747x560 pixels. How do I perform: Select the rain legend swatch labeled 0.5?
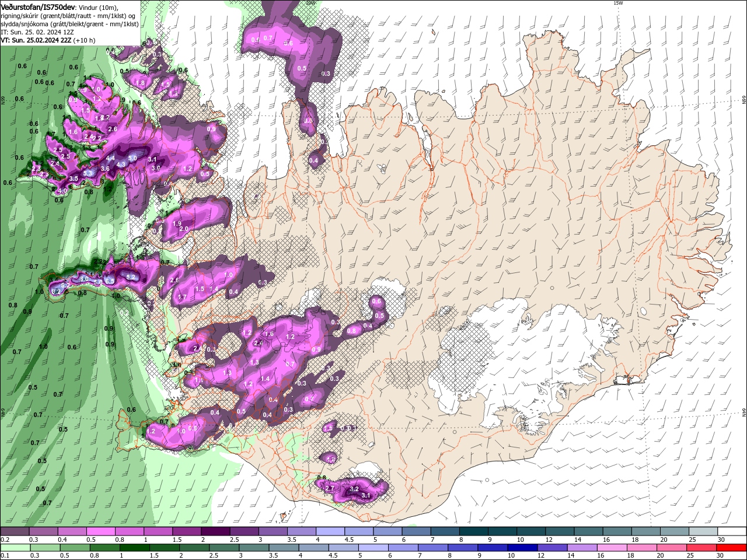click(76, 548)
